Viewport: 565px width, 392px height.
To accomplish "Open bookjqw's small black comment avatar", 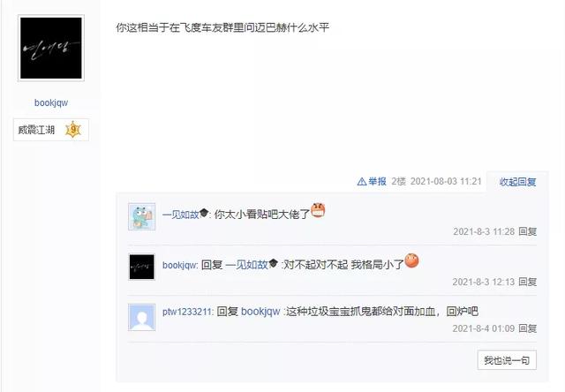I will pos(142,267).
